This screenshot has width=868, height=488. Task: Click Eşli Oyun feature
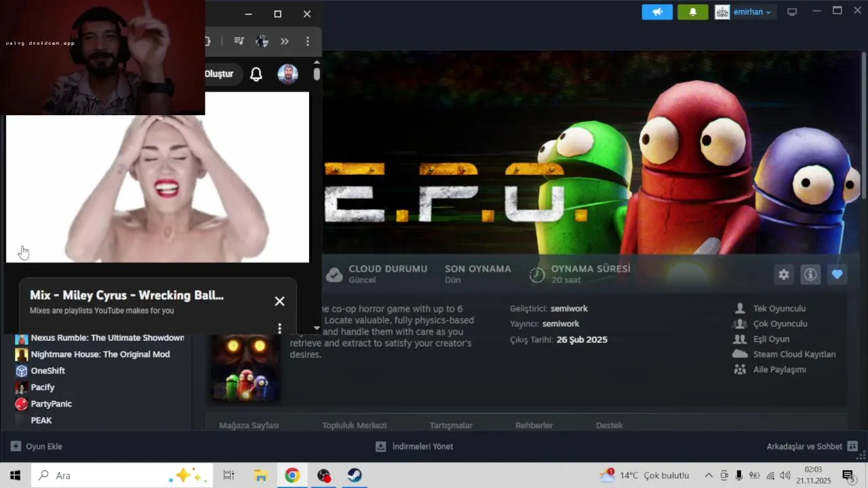tap(771, 339)
